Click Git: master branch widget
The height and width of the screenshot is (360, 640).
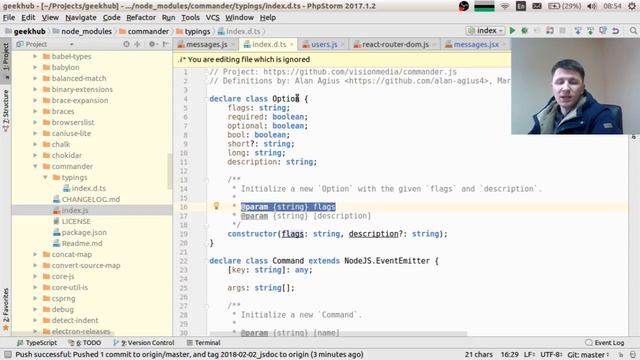click(588, 354)
